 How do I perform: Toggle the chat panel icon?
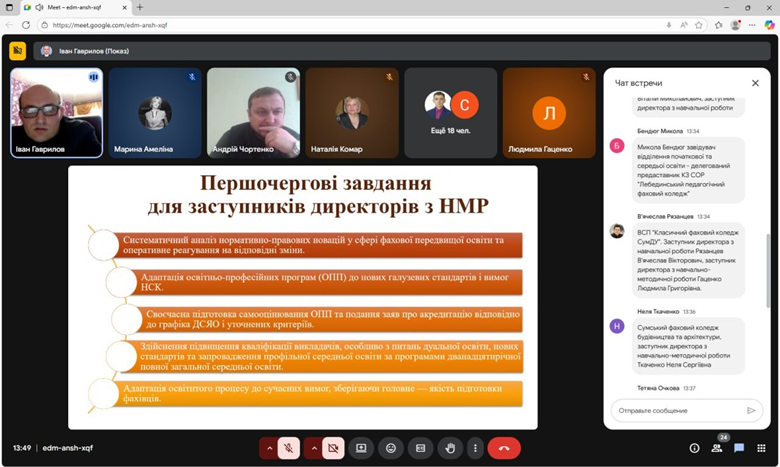tap(739, 448)
